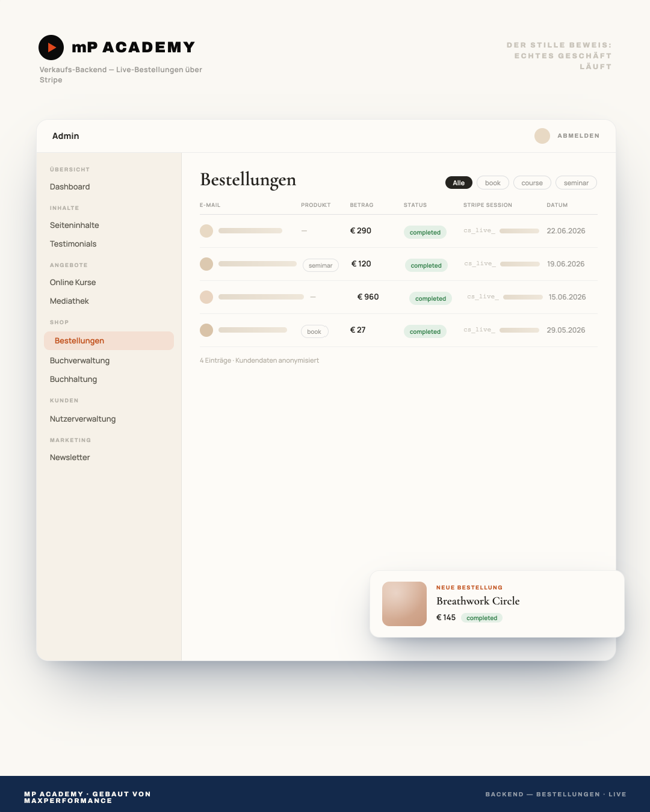The image size is (650, 812).
Task: Click completed badge in 29.05.2026 row
Action: click(425, 331)
